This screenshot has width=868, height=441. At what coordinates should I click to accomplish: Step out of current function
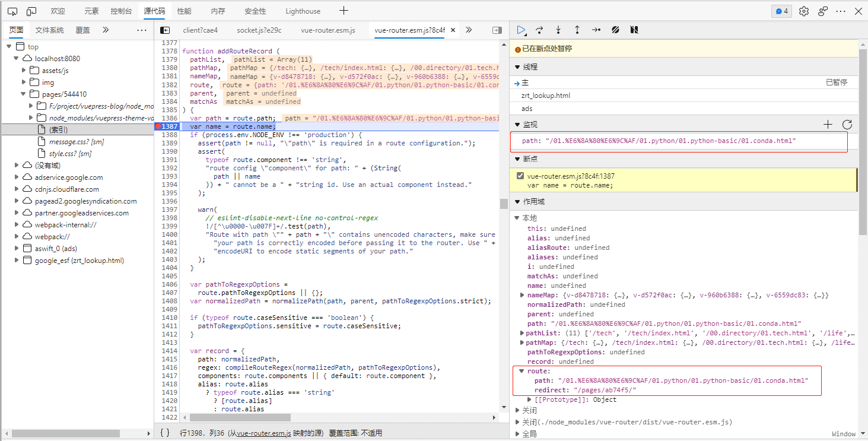[577, 30]
